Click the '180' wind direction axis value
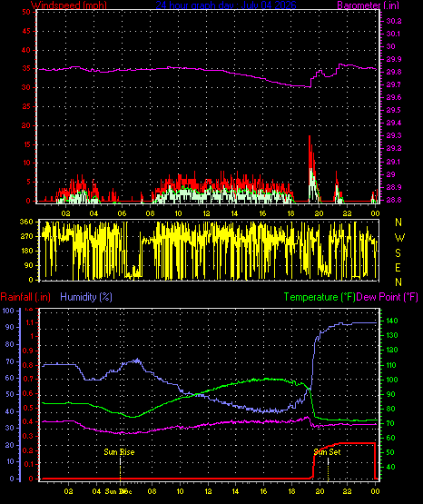This screenshot has width=423, height=504. [x=26, y=251]
